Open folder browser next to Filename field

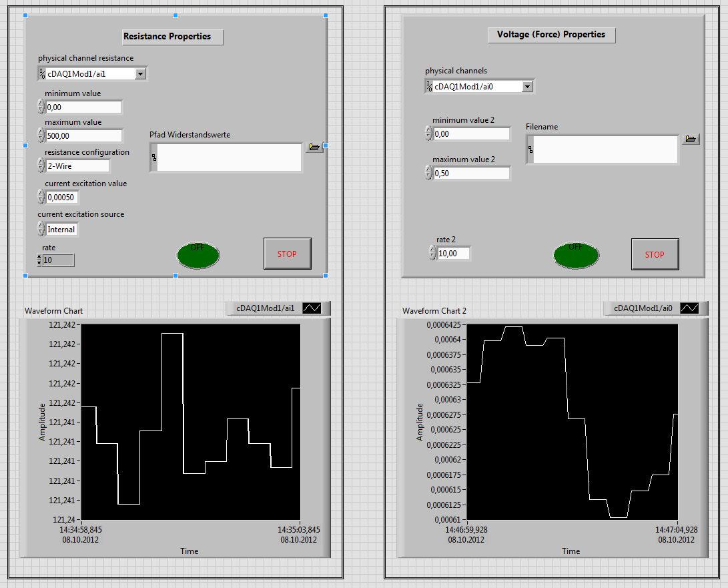[x=691, y=139]
